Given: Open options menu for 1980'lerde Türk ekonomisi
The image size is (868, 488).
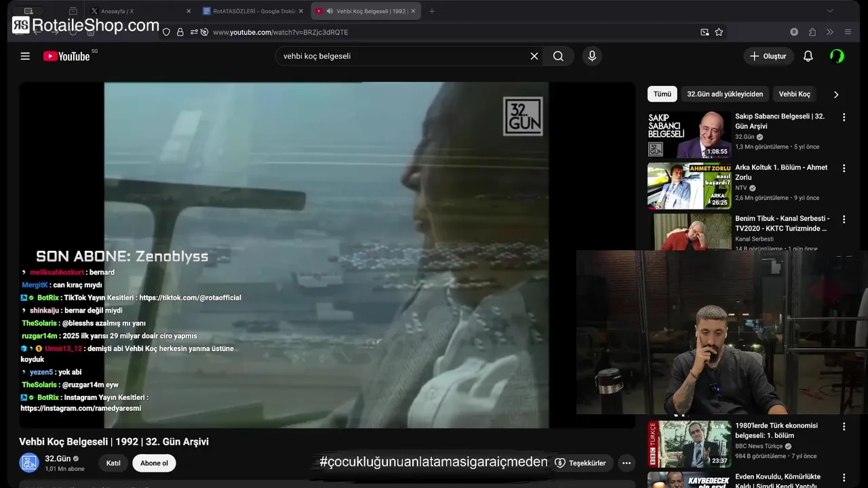Looking at the screenshot, I should [x=844, y=426].
